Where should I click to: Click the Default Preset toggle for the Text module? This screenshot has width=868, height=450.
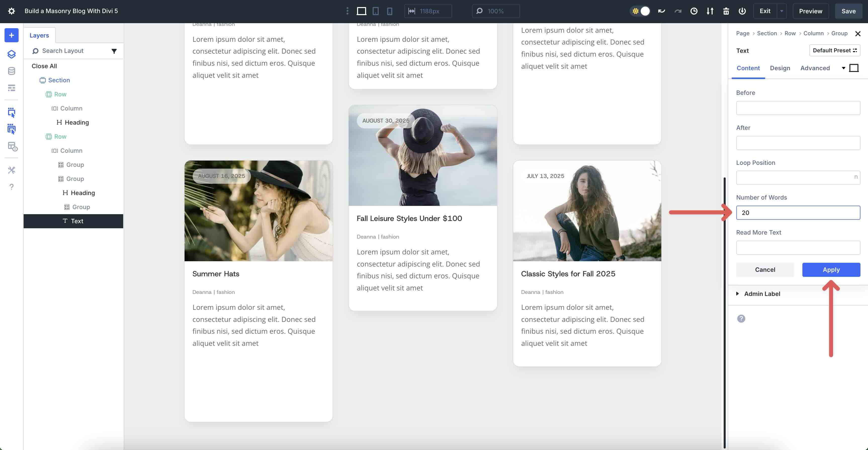coord(834,50)
